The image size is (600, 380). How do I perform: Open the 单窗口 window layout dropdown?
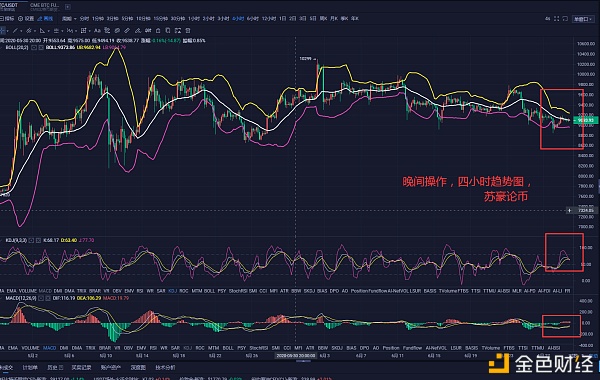[583, 19]
